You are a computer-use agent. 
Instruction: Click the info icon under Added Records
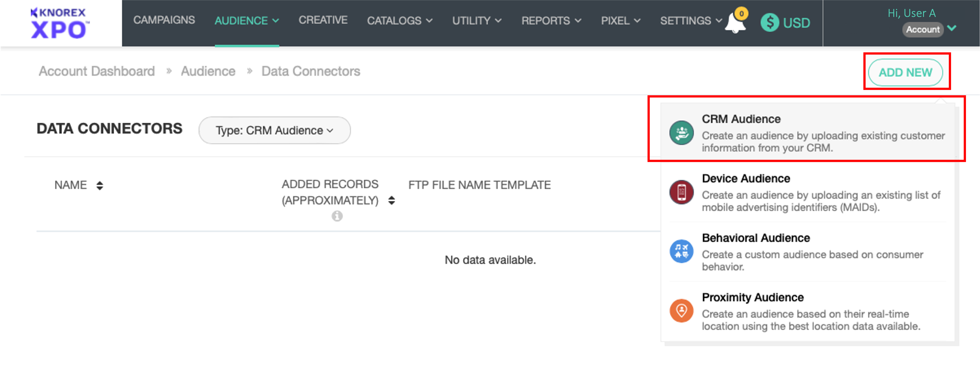pyautogui.click(x=337, y=216)
